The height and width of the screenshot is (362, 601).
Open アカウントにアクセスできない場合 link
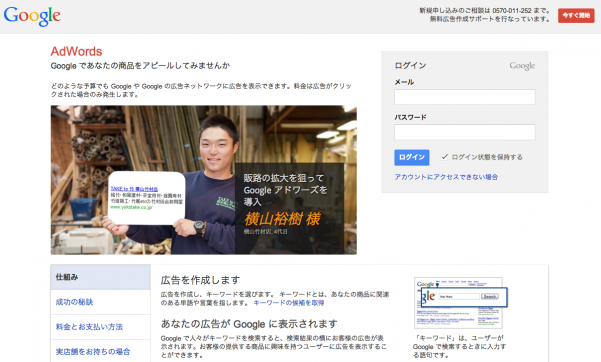[x=446, y=177]
